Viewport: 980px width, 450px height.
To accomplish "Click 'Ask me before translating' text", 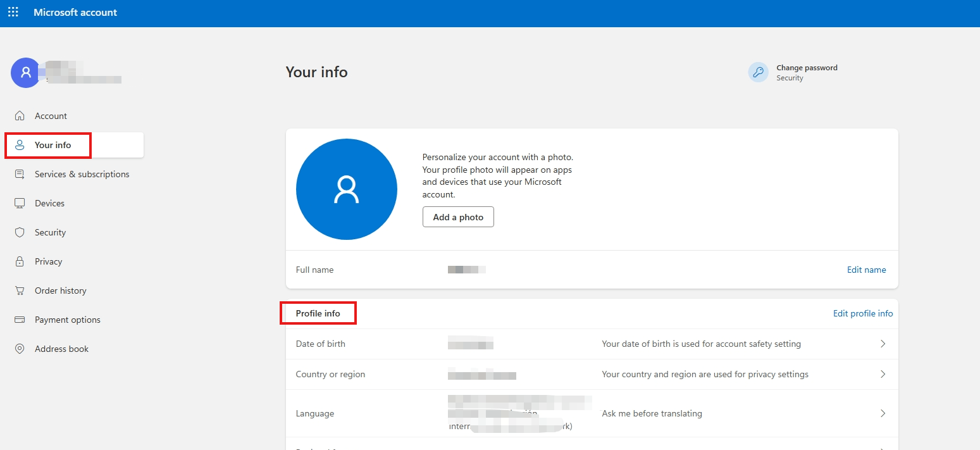I will pos(652,413).
